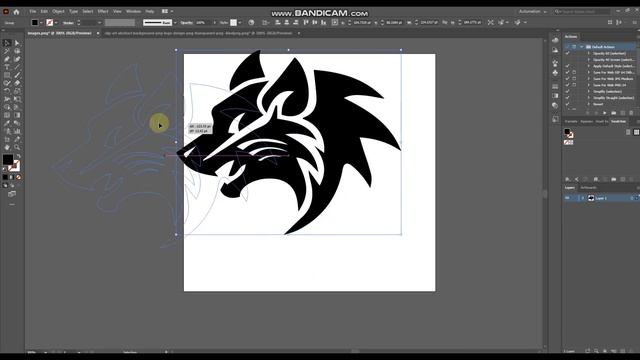Toggle the checkmark for Simplify Straight action

pos(567,98)
